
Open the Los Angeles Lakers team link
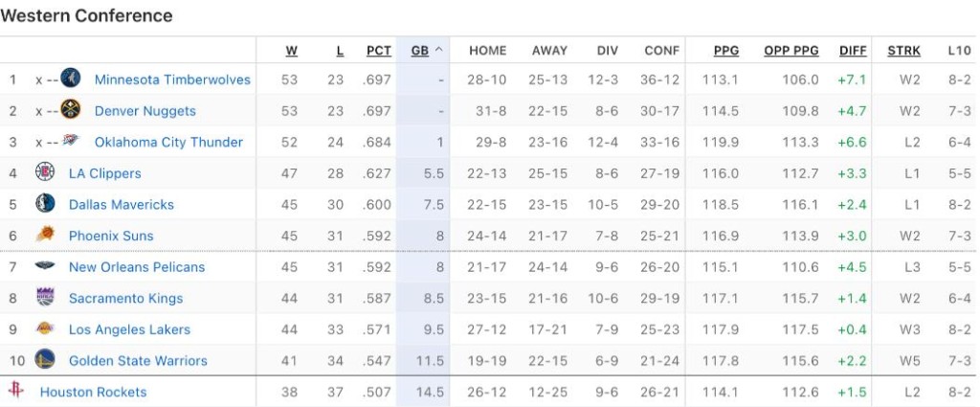(129, 329)
